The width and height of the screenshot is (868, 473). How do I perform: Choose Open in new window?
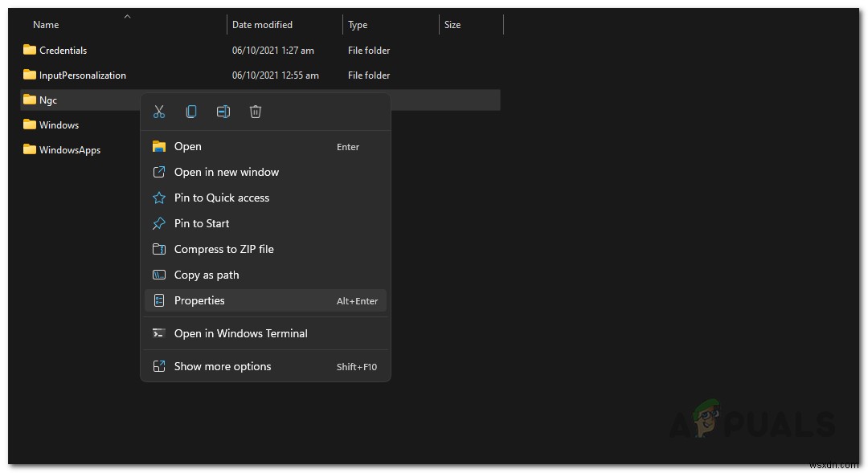pos(265,172)
